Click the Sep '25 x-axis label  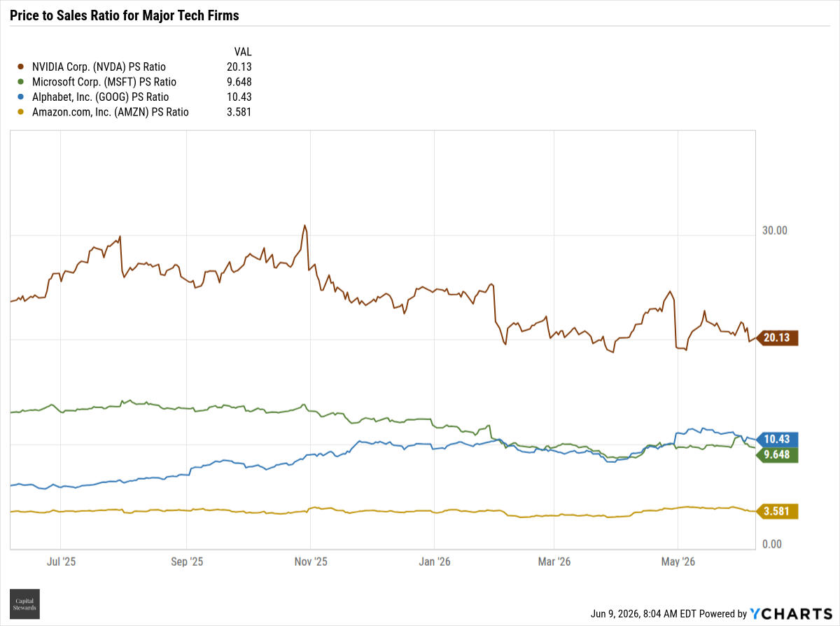187,562
